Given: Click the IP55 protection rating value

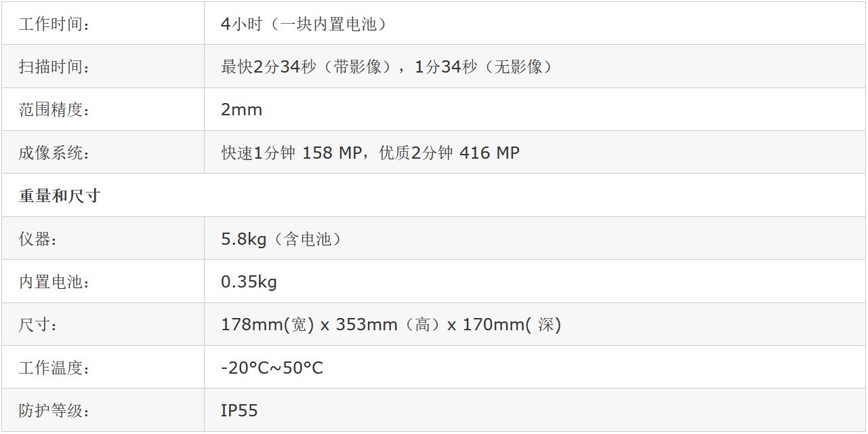Looking at the screenshot, I should point(239,411).
